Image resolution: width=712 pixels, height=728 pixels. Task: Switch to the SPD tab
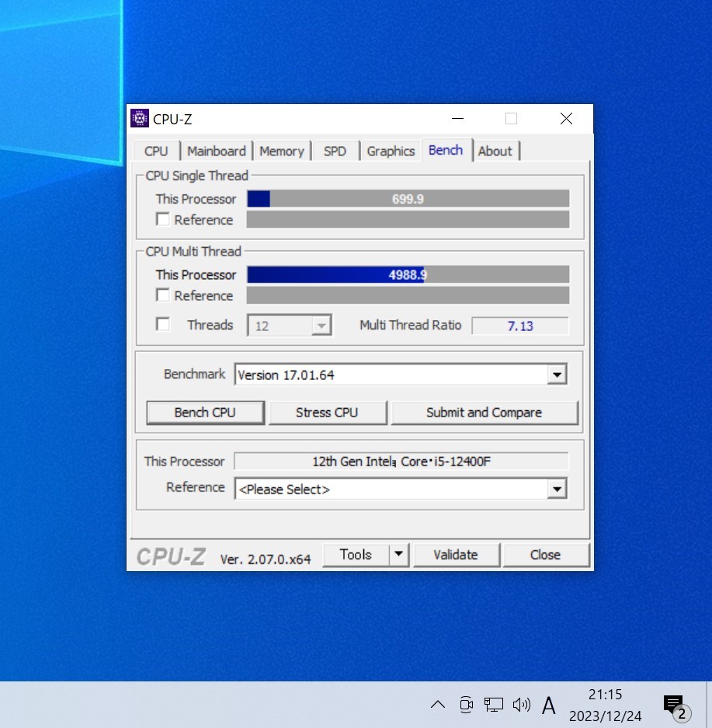335,152
